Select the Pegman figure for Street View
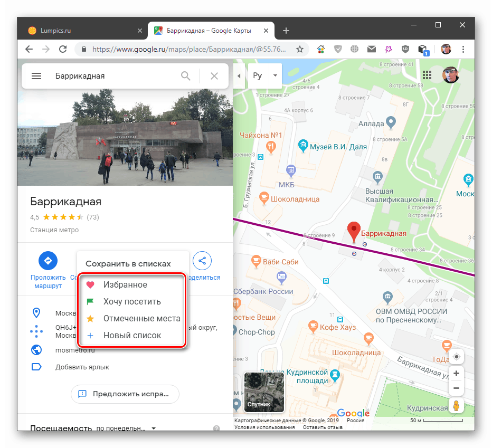Image resolution: width=492 pixels, height=448 pixels. pyautogui.click(x=456, y=405)
